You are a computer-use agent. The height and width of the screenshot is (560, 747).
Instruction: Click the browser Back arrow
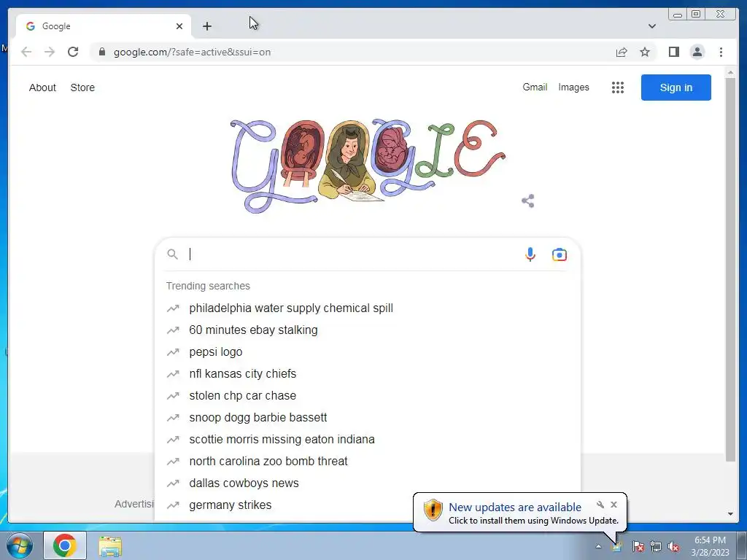[26, 52]
